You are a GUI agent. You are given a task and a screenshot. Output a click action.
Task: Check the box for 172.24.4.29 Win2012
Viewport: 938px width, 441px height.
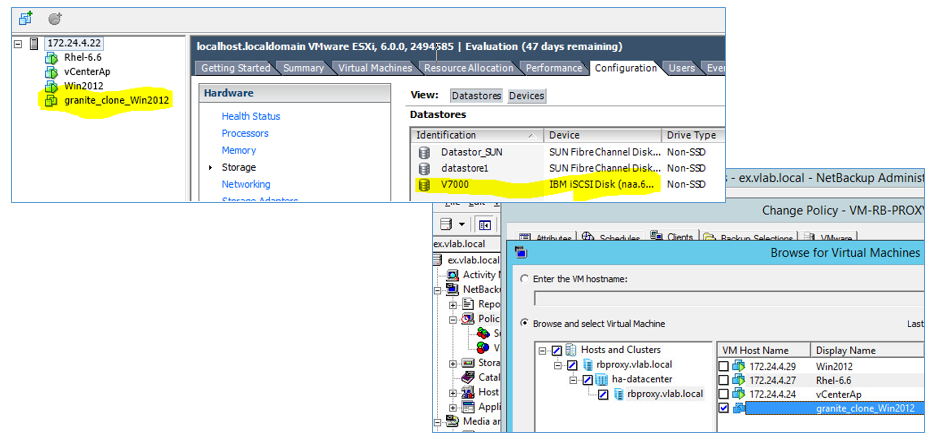pyautogui.click(x=724, y=366)
